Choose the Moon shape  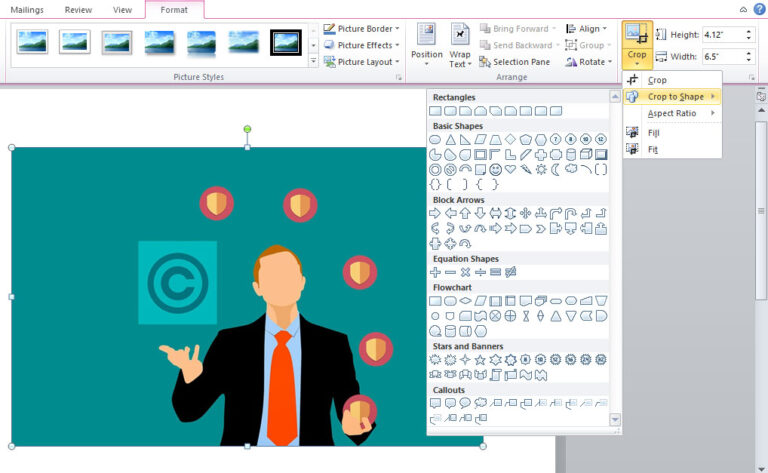[x=555, y=169]
